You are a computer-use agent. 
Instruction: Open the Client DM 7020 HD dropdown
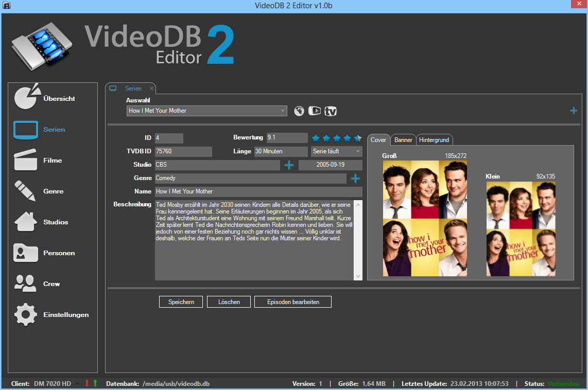coord(78,384)
